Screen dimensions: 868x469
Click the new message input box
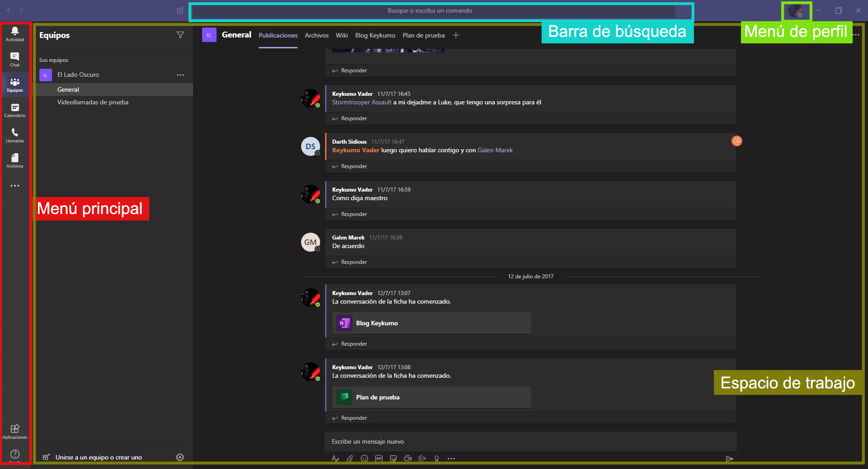tap(530, 441)
